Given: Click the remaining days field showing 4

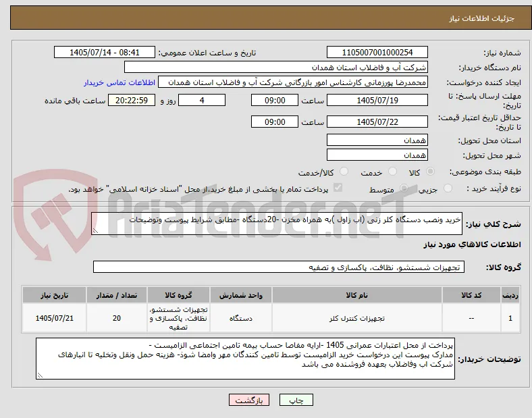Looking at the screenshot, I should [x=202, y=101].
